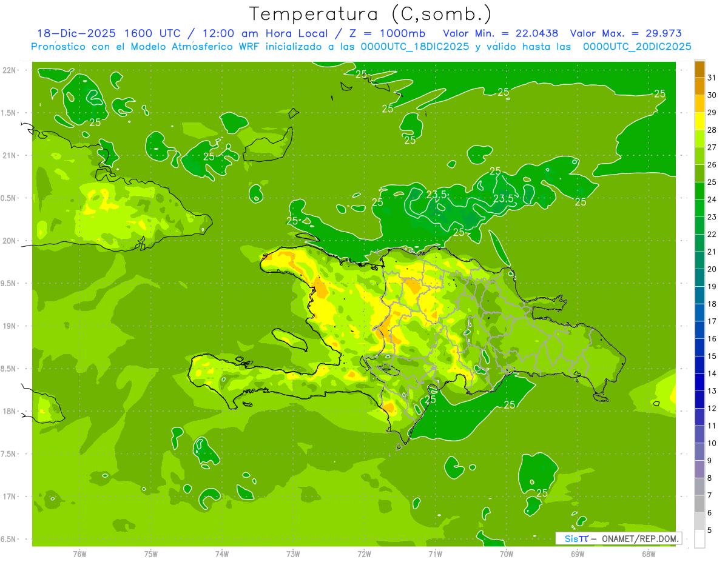The width and height of the screenshot is (728, 562).
Task: Click the '76W' longitude axis label
Action: coord(79,554)
